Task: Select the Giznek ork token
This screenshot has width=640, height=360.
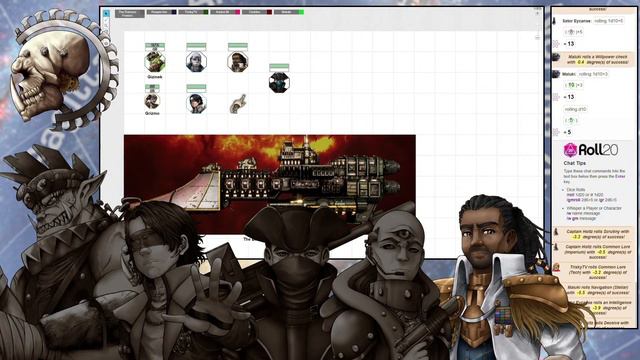Action: click(155, 62)
